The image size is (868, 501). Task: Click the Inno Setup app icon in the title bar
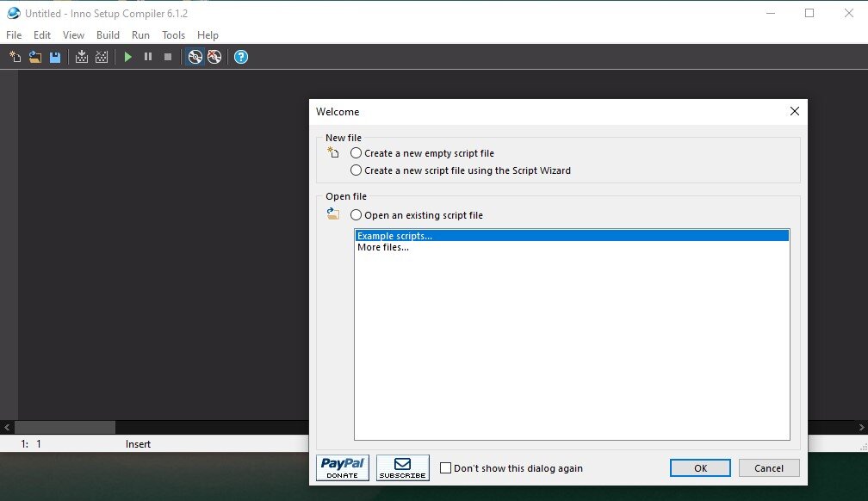[x=13, y=13]
